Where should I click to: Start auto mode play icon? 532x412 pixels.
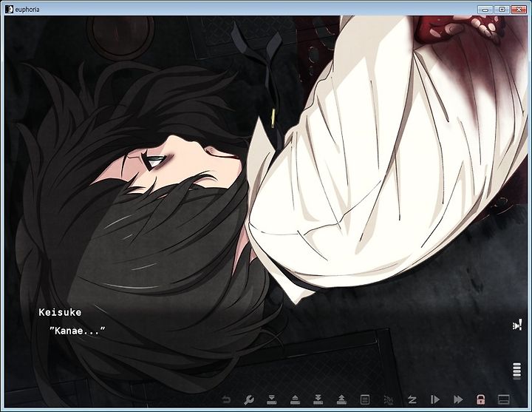point(435,399)
